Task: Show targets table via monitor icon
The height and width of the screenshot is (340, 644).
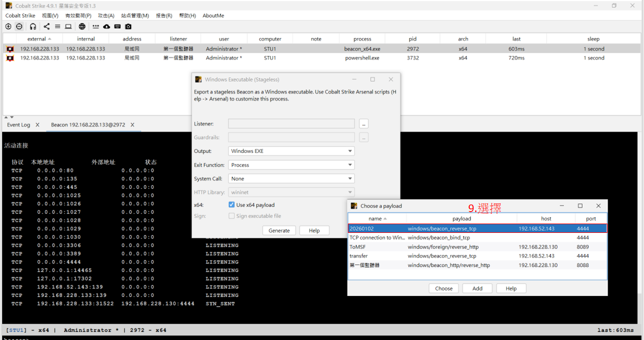Action: (68, 26)
